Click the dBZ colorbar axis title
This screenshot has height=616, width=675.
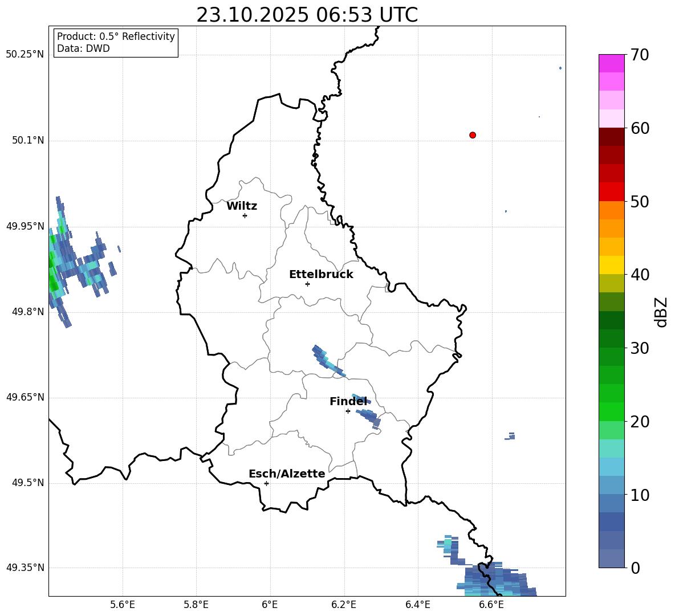(x=661, y=312)
